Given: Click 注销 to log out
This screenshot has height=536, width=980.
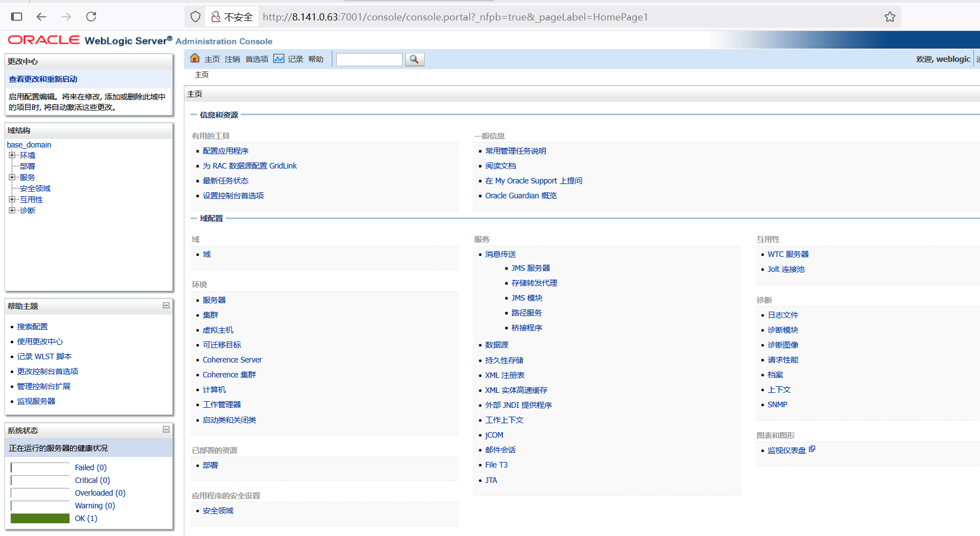Looking at the screenshot, I should click(232, 59).
